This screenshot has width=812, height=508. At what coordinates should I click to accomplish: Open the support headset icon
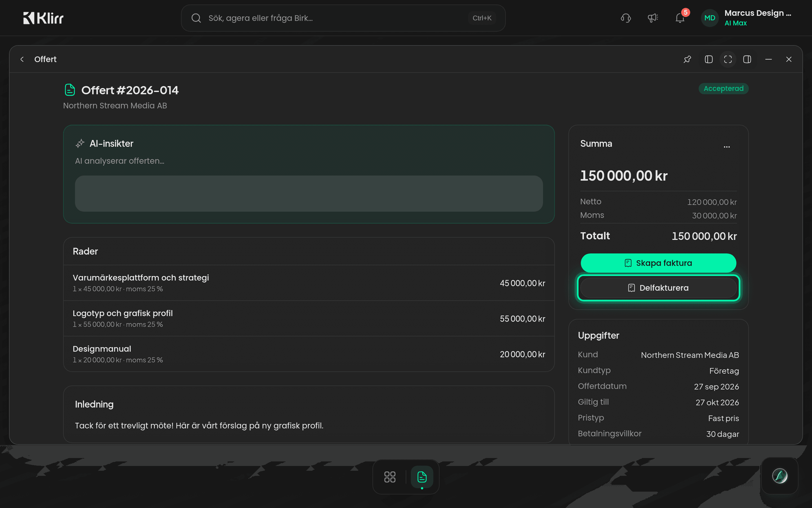(626, 18)
